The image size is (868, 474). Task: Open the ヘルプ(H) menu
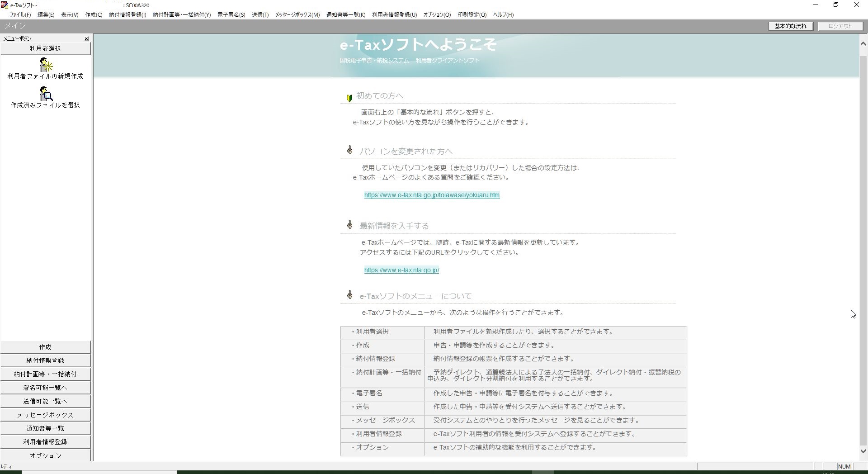(x=503, y=15)
